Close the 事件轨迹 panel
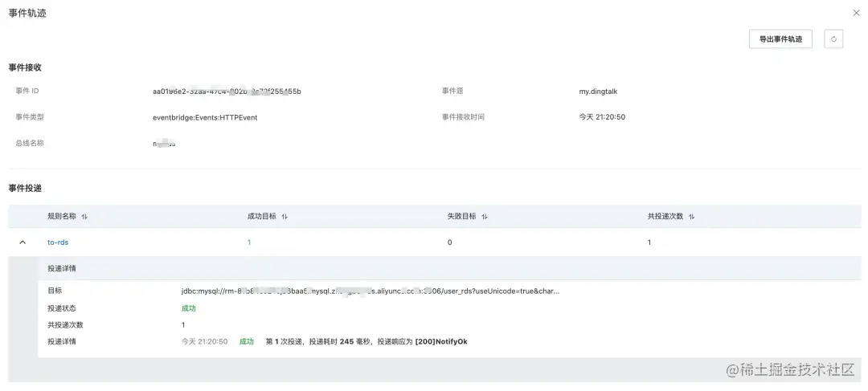 point(857,13)
